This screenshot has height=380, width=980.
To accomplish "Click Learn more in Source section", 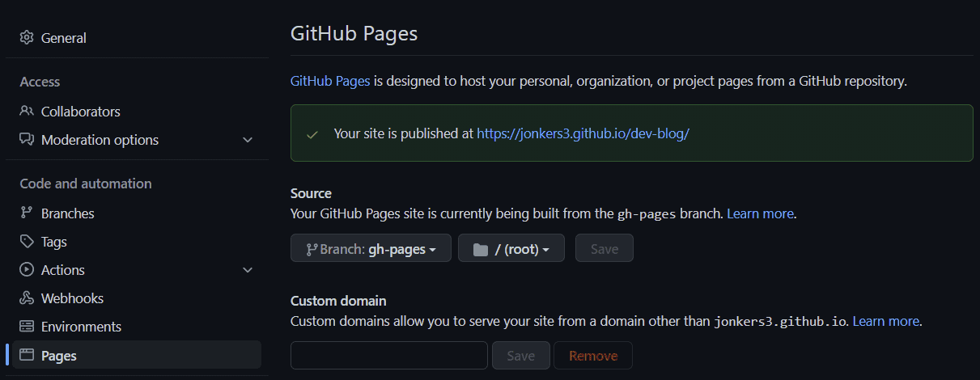I will pyautogui.click(x=760, y=213).
